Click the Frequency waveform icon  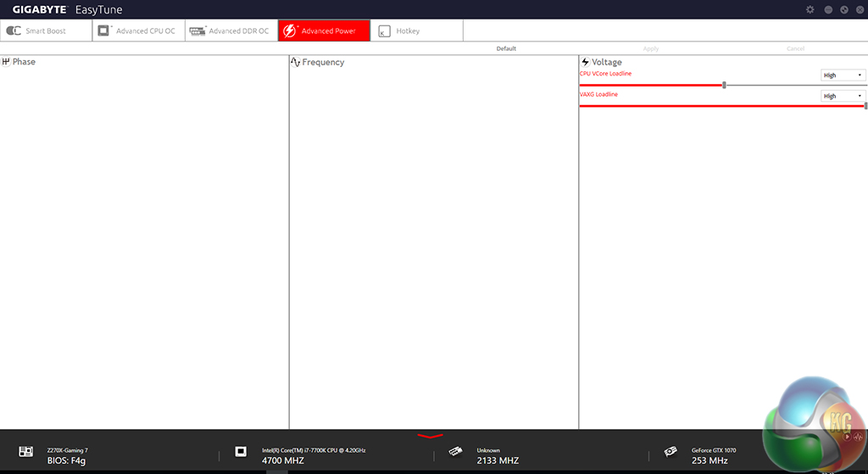tap(296, 62)
